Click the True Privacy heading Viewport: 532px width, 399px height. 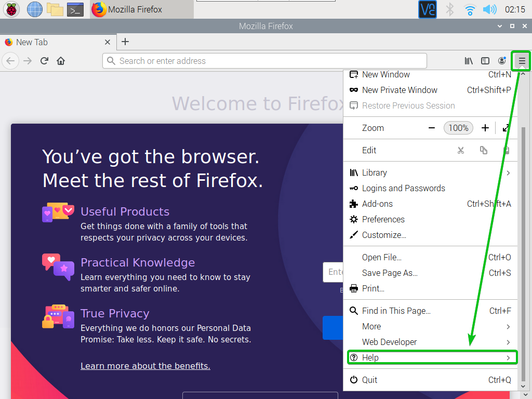click(x=115, y=313)
